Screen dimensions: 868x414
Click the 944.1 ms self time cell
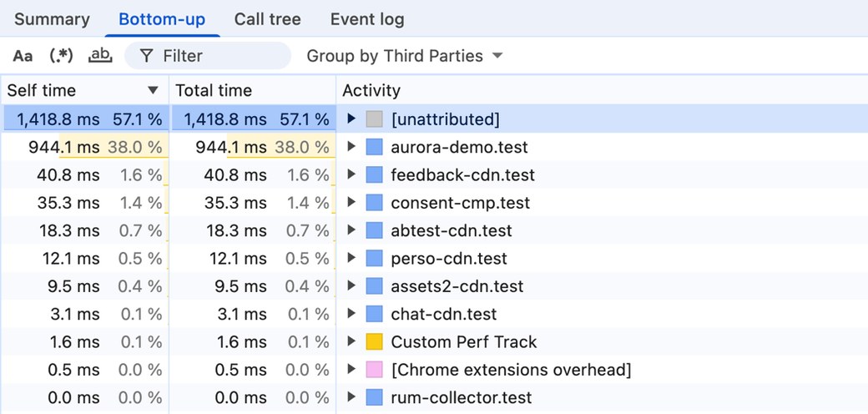(84, 147)
